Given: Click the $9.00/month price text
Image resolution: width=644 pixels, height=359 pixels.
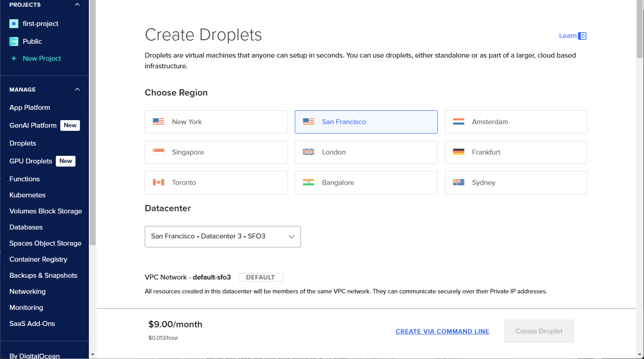Looking at the screenshot, I should pyautogui.click(x=176, y=325).
